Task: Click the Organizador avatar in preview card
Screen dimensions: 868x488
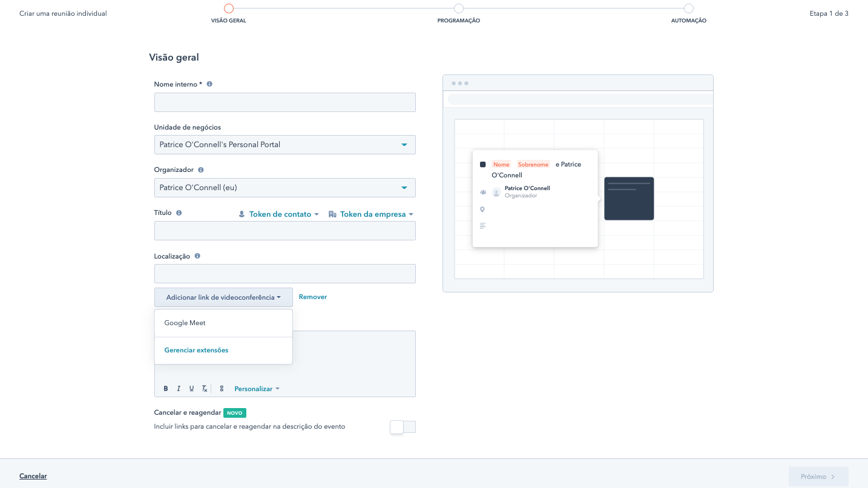Action: click(496, 193)
